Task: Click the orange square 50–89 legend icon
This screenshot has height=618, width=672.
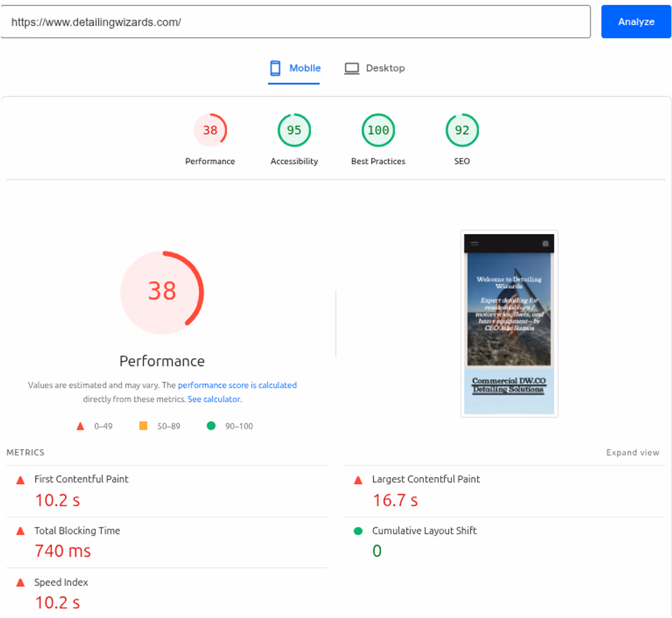Action: pyautogui.click(x=143, y=426)
